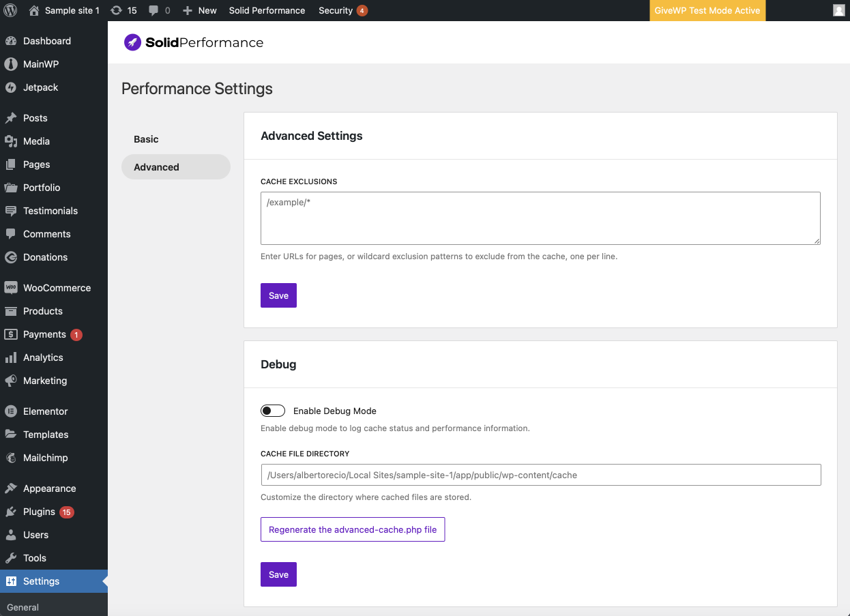Click the Products box icon
Screen dimensions: 850x616
click(x=11, y=311)
